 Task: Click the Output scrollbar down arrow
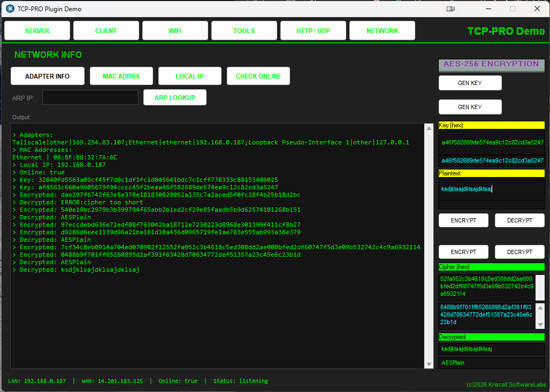[429, 364]
